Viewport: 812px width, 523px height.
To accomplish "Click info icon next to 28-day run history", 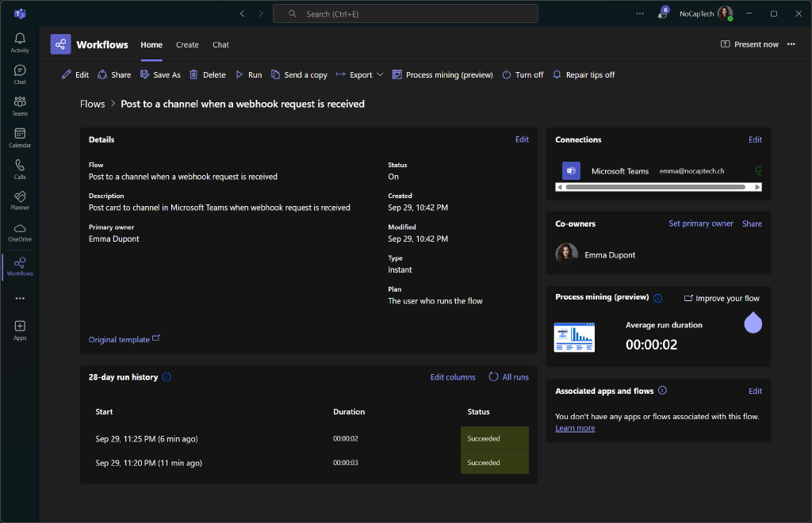I will [167, 377].
